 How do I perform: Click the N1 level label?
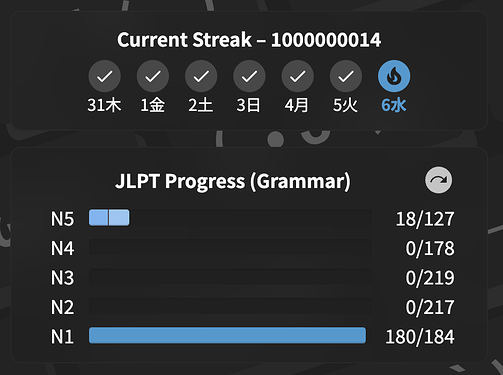click(62, 337)
